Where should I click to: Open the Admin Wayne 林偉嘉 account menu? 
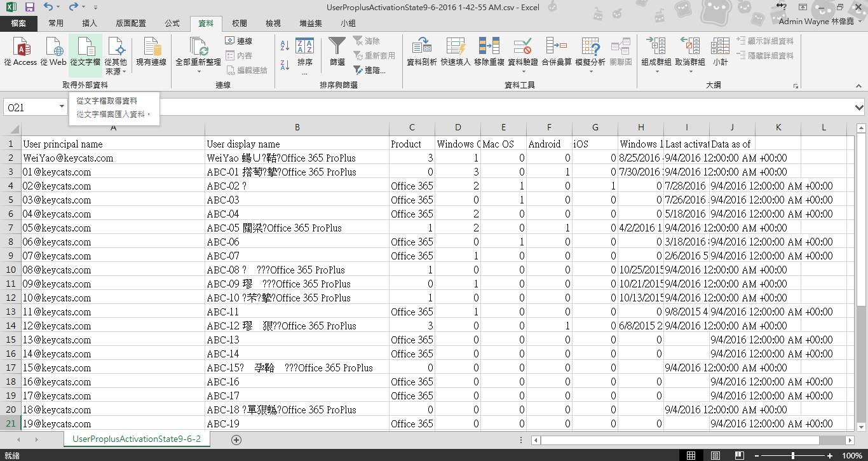click(x=820, y=22)
